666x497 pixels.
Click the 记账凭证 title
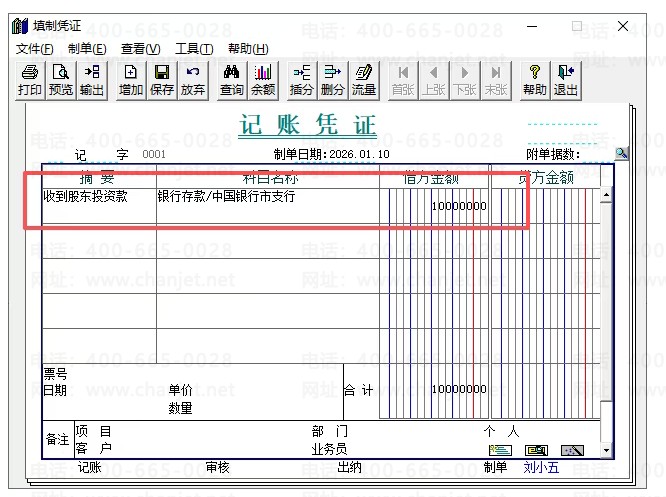tap(308, 125)
